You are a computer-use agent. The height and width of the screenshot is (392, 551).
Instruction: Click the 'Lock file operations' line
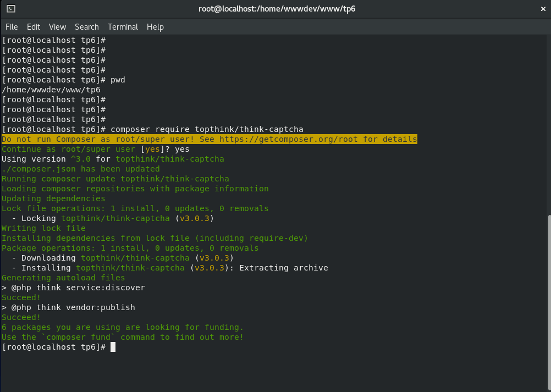[x=135, y=208]
